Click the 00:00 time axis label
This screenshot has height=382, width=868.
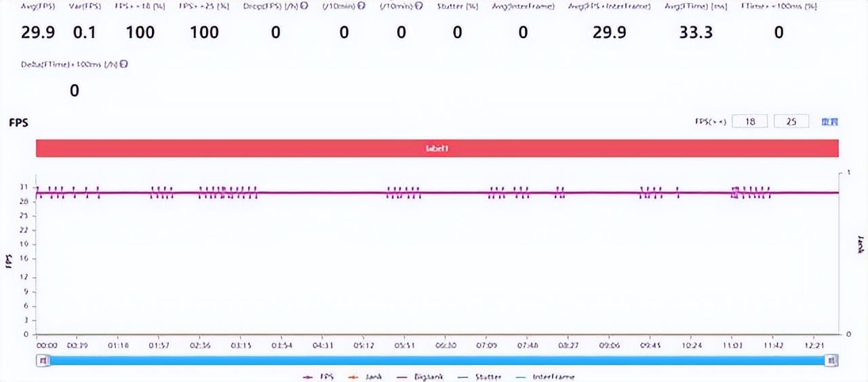point(47,345)
